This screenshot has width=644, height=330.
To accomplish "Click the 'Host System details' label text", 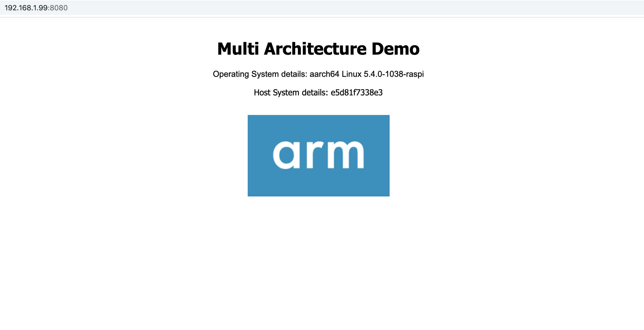I will click(291, 93).
